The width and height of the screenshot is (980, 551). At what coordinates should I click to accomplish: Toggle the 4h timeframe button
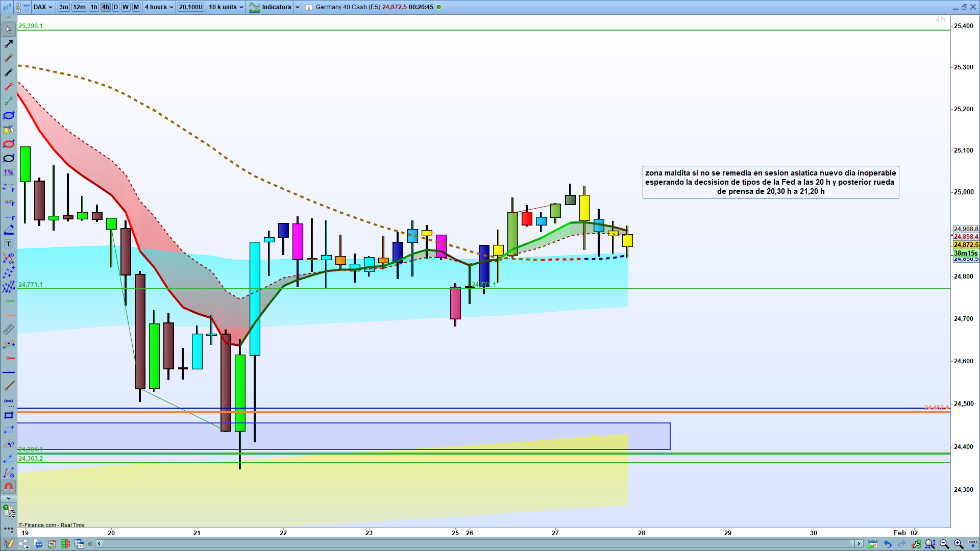[105, 7]
